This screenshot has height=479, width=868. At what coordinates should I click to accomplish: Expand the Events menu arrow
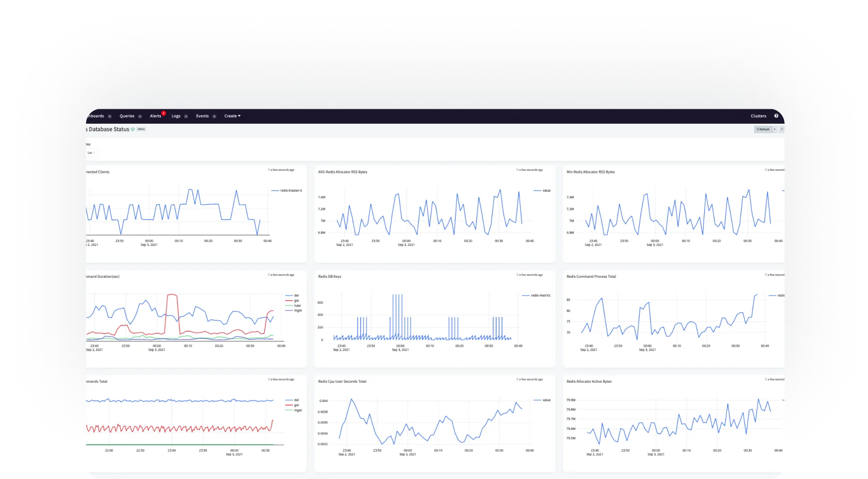(214, 116)
